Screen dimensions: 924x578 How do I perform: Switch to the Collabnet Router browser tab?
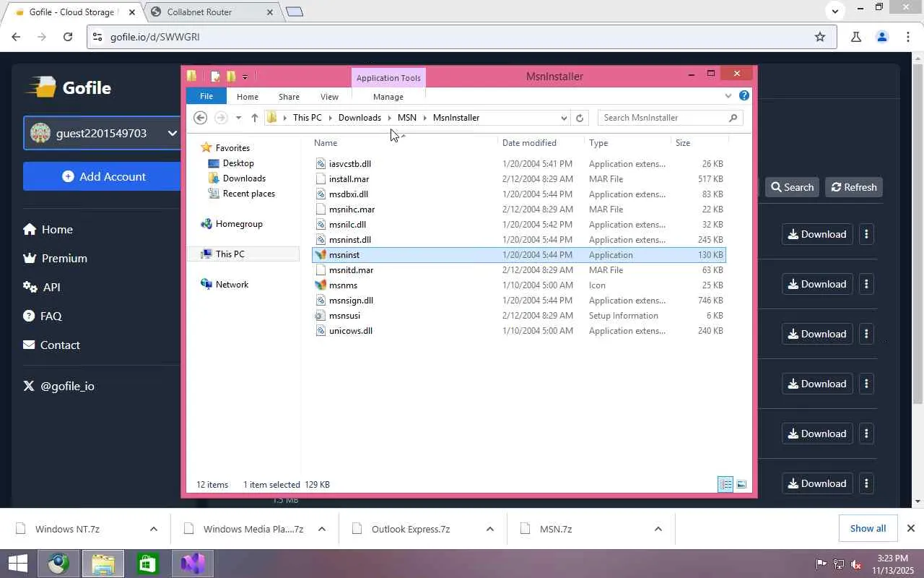212,12
